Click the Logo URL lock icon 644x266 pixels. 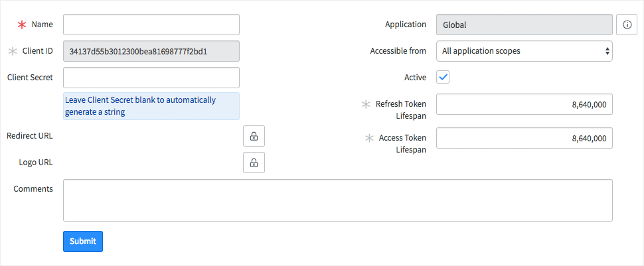coord(254,163)
